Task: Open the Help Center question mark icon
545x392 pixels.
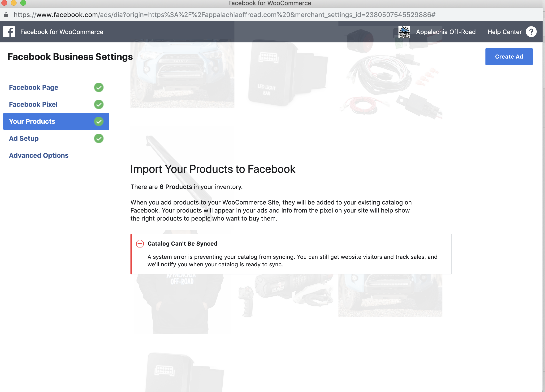Action: [531, 32]
